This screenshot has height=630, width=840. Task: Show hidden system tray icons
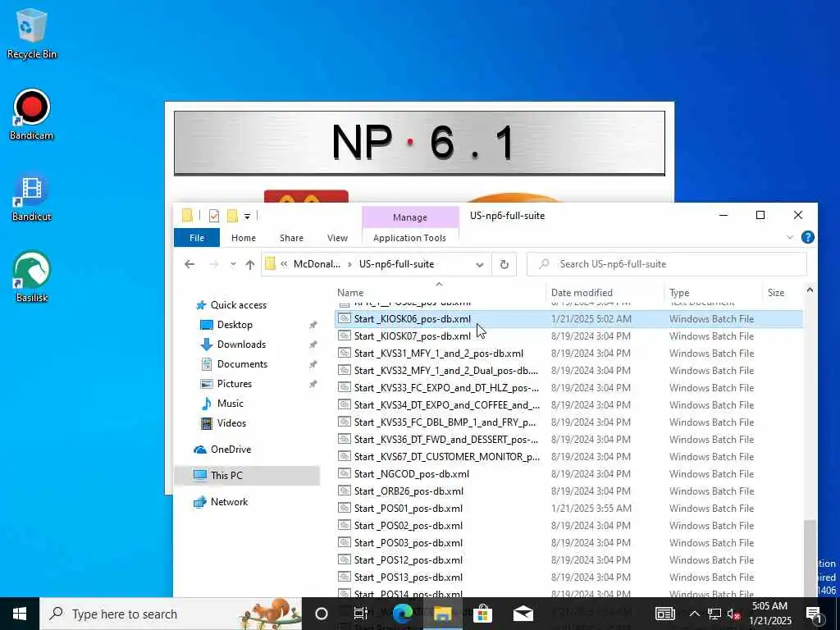pos(694,614)
